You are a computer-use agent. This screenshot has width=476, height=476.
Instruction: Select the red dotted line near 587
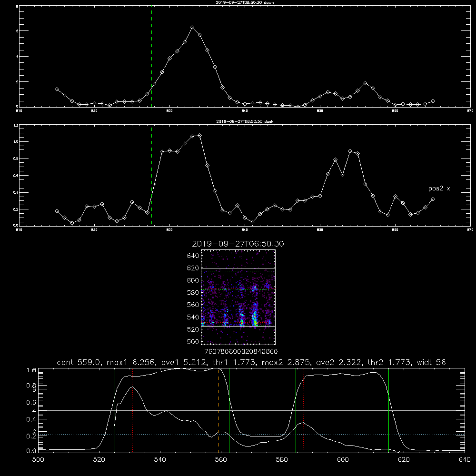[x=303, y=410]
